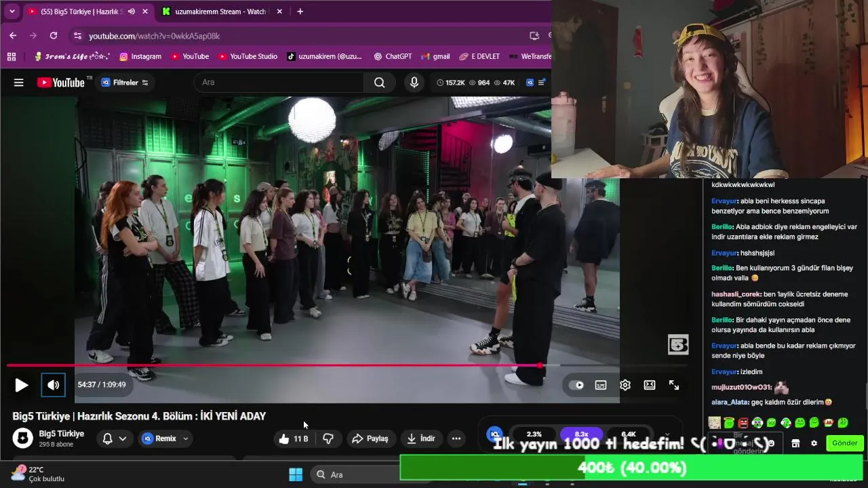This screenshot has width=868, height=488.
Task: Open the Big5 Türkiye channel name link
Action: click(62, 434)
